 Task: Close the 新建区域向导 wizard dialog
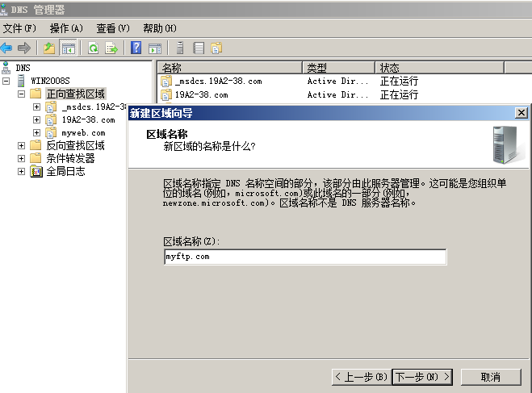click(x=522, y=113)
